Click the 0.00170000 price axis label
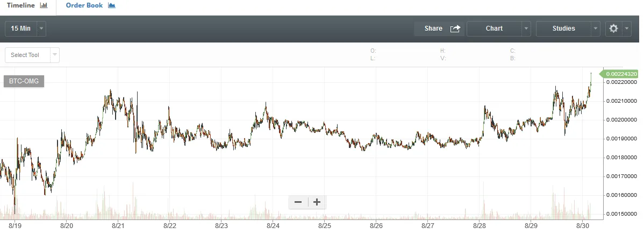This screenshot has width=644, height=234. [x=621, y=176]
